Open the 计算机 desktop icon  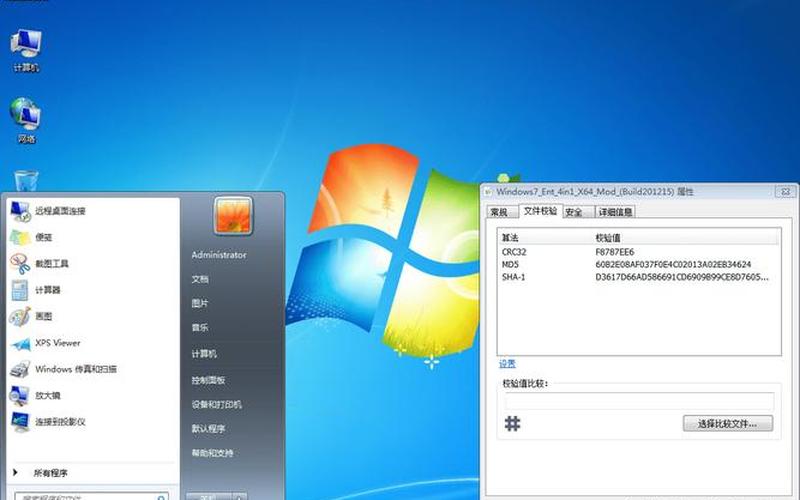click(x=26, y=50)
